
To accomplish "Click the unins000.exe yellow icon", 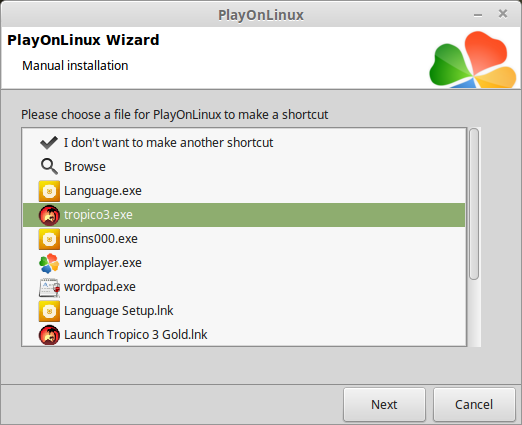I will (x=49, y=239).
